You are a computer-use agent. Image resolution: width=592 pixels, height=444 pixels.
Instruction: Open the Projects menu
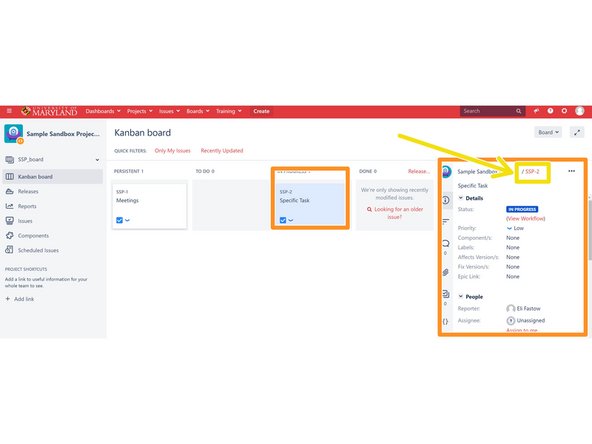click(x=139, y=111)
